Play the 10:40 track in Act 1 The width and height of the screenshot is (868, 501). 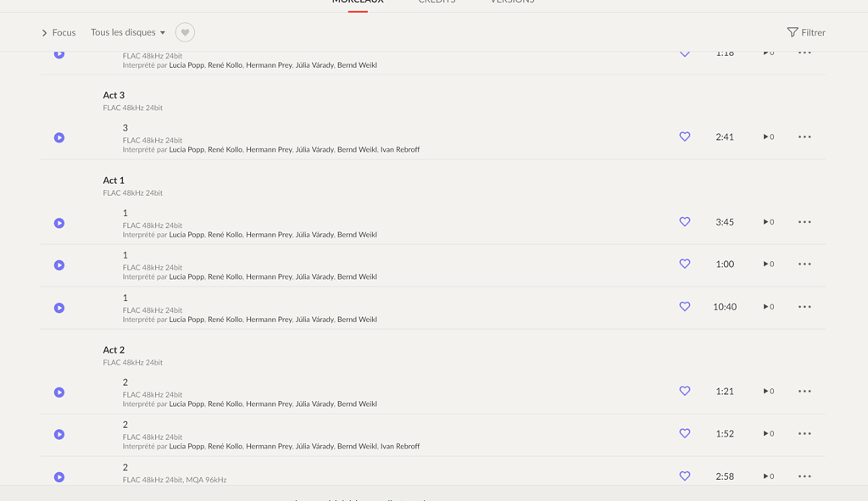click(x=58, y=307)
